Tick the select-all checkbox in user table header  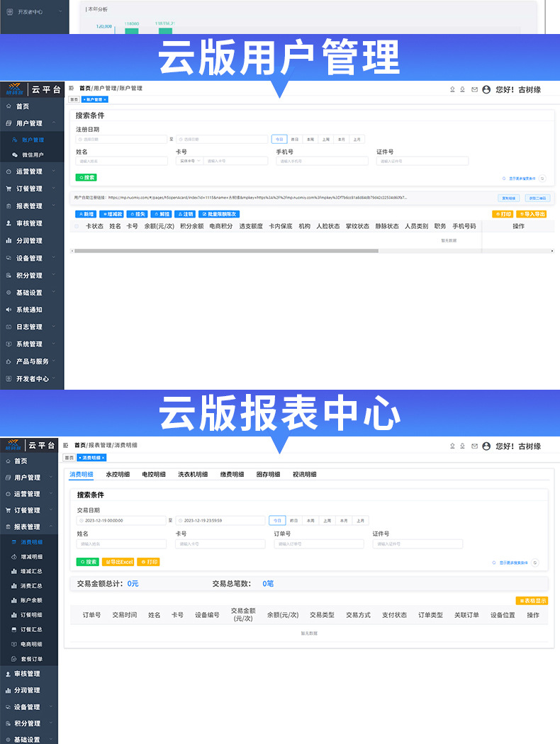(77, 226)
